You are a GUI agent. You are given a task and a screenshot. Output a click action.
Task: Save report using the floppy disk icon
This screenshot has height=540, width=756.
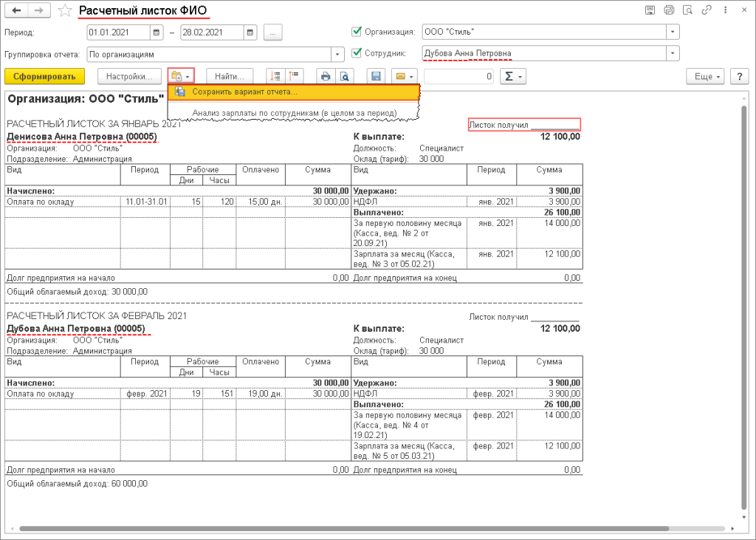pos(376,76)
